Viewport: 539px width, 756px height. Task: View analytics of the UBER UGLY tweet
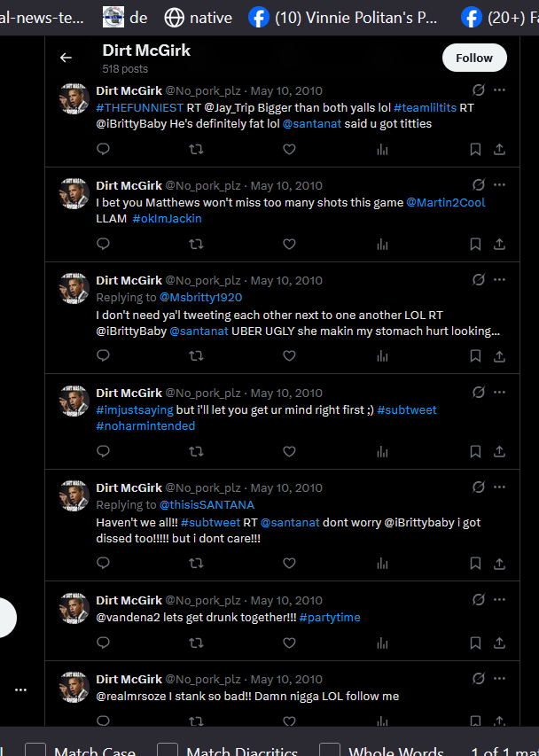point(382,356)
